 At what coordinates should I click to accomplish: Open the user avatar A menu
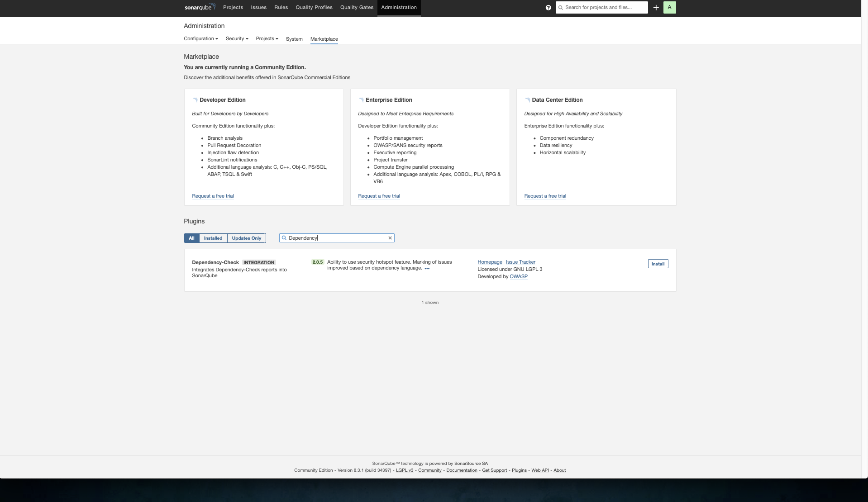pos(669,8)
